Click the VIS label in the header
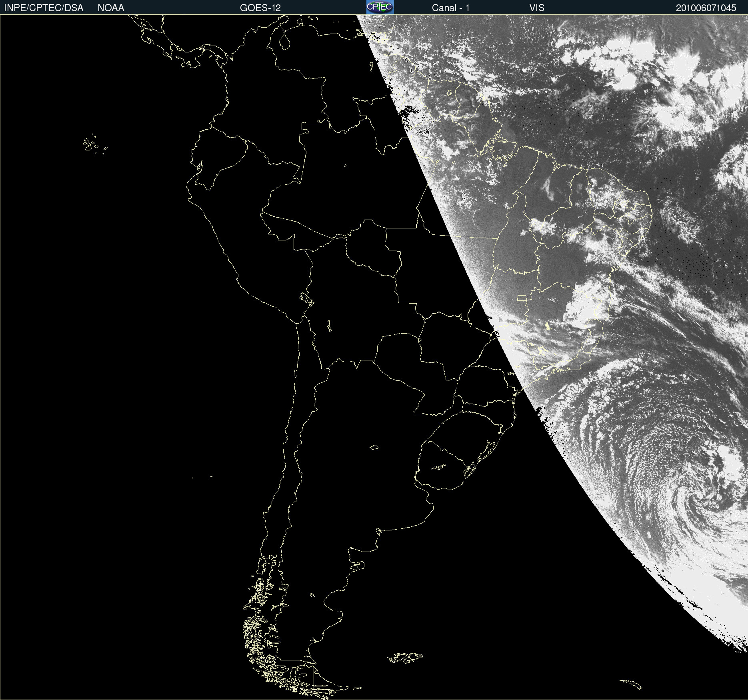The image size is (748, 700). (537, 8)
